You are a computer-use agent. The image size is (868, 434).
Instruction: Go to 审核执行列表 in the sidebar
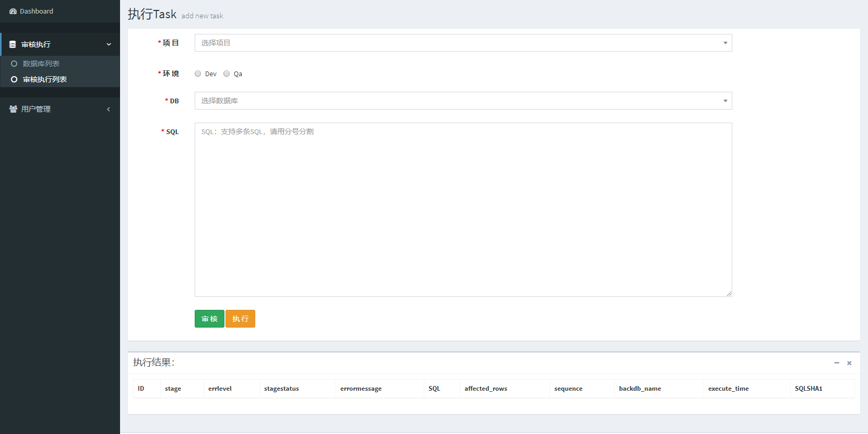(x=45, y=79)
